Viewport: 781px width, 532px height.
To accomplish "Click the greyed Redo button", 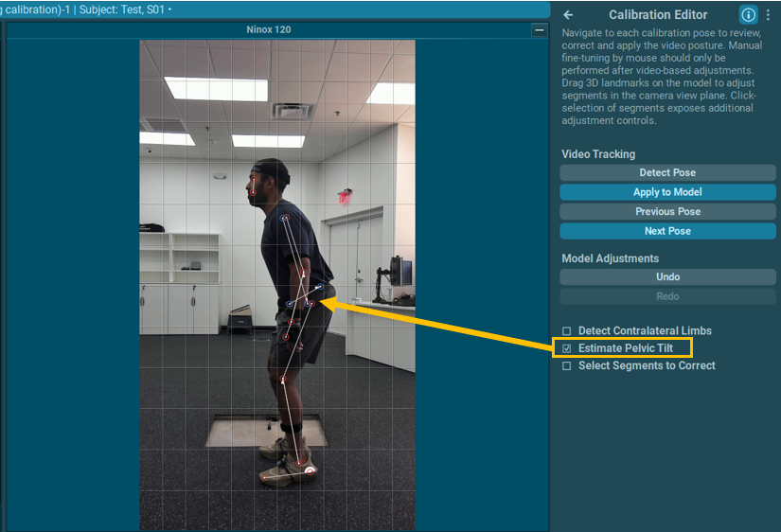I will pyautogui.click(x=667, y=296).
